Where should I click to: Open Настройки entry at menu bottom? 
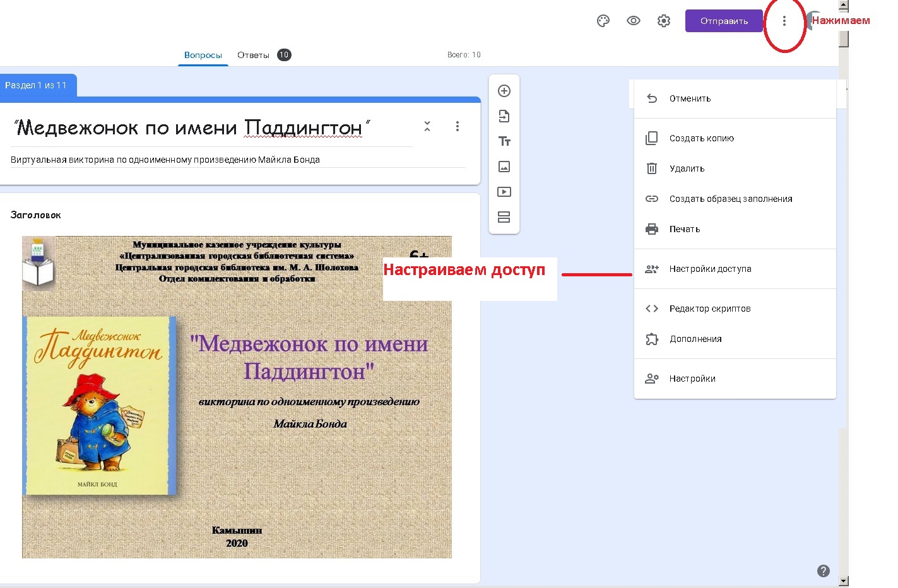click(x=735, y=379)
